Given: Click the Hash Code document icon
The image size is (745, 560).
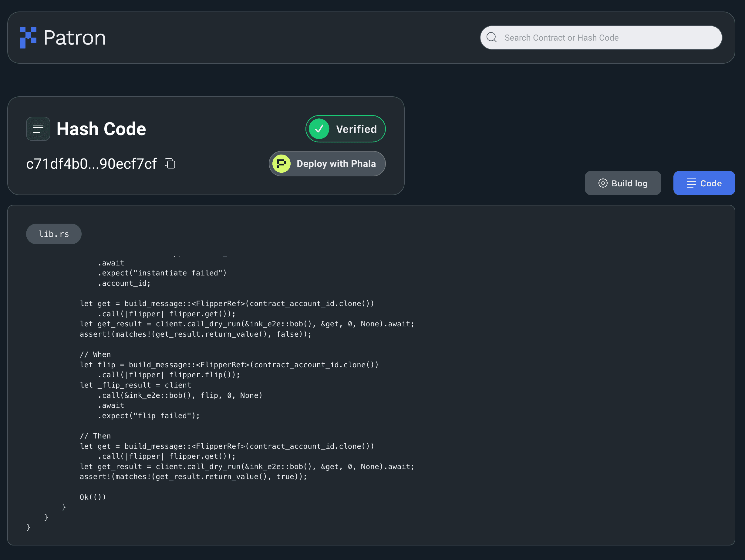Looking at the screenshot, I should point(38,128).
